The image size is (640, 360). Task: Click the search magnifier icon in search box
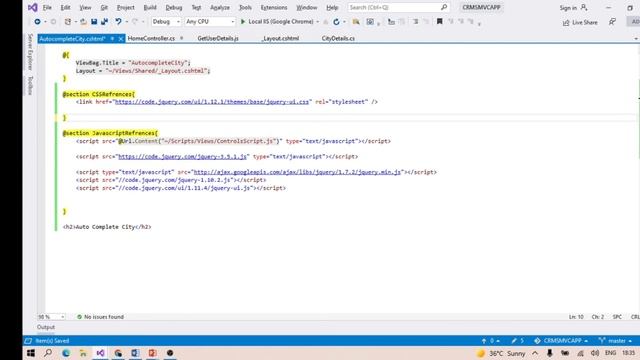pos(444,7)
